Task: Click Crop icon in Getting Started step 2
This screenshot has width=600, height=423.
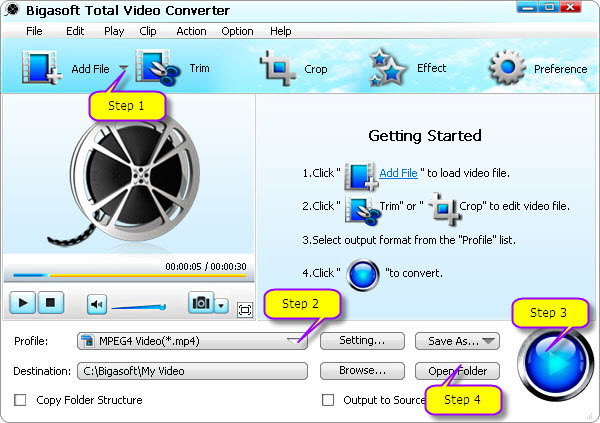Action: tap(444, 208)
